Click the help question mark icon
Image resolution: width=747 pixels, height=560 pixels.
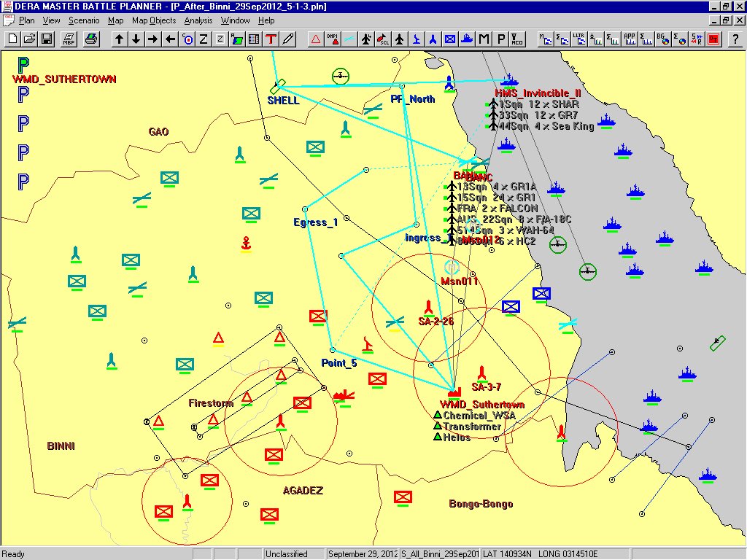(735, 39)
